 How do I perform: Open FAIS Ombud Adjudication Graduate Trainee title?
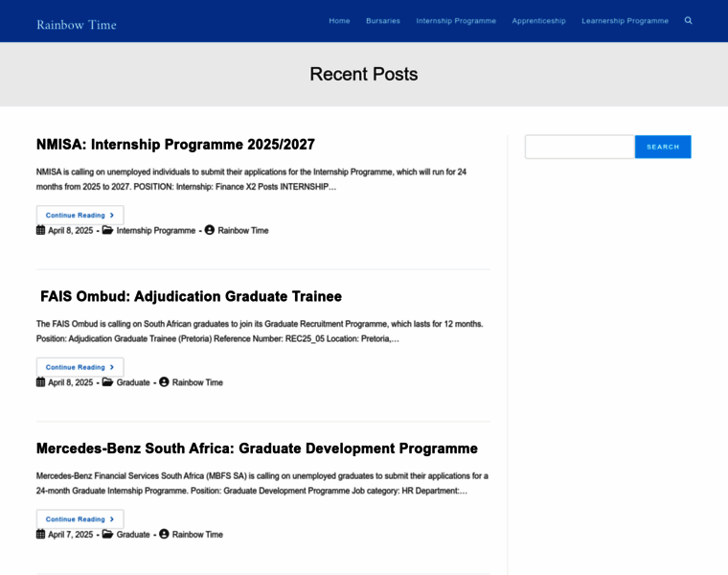191,296
